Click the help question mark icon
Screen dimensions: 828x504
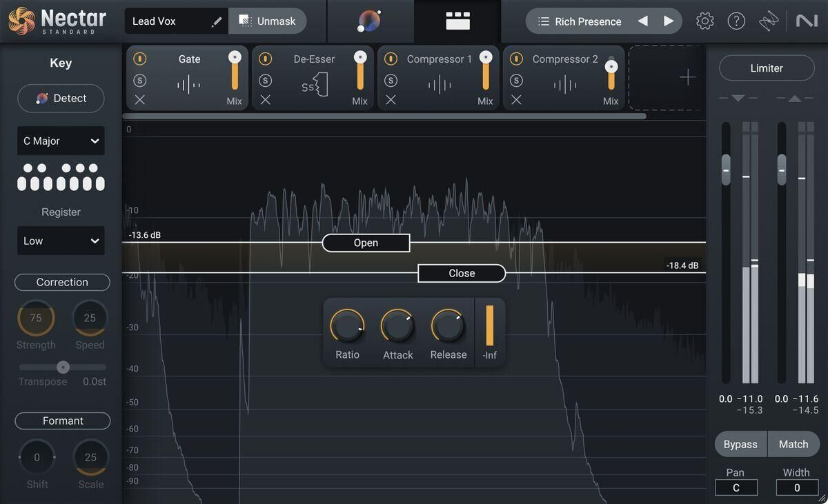pyautogui.click(x=736, y=21)
